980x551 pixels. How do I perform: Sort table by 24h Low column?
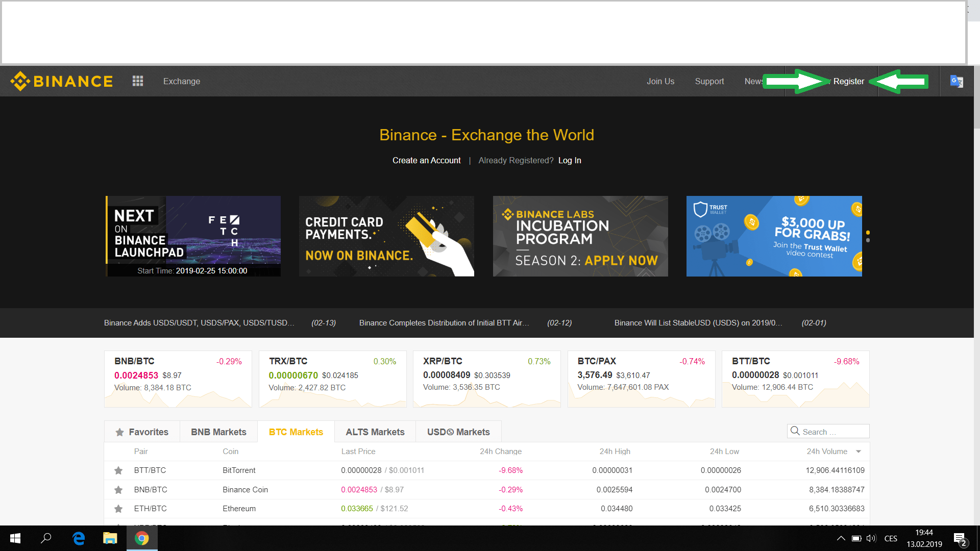pyautogui.click(x=724, y=452)
